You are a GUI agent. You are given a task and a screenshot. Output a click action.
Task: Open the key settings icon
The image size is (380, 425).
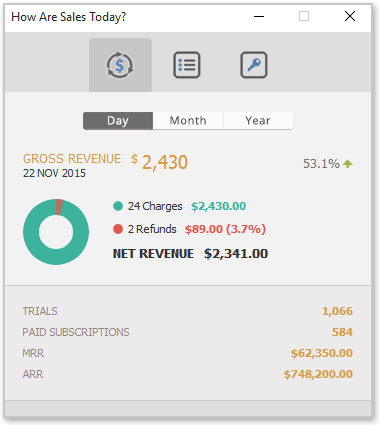(254, 65)
